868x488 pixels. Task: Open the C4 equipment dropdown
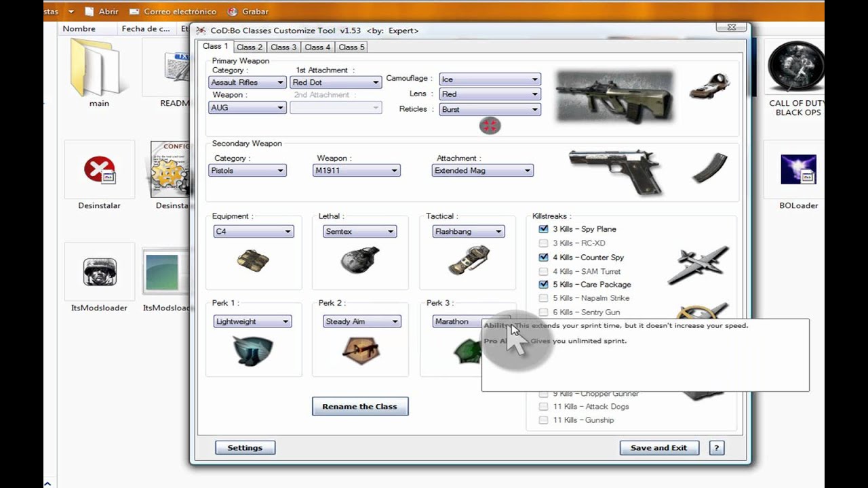tap(254, 232)
